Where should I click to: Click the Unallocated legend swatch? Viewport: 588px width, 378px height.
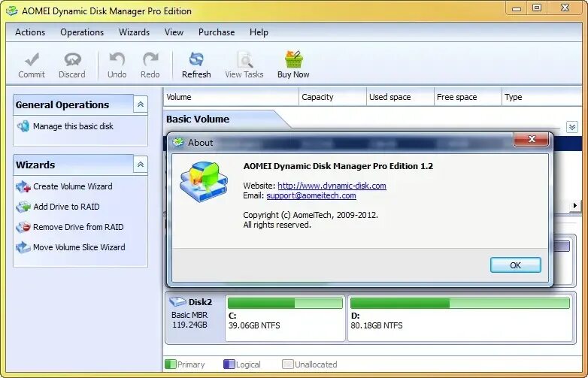pos(288,364)
